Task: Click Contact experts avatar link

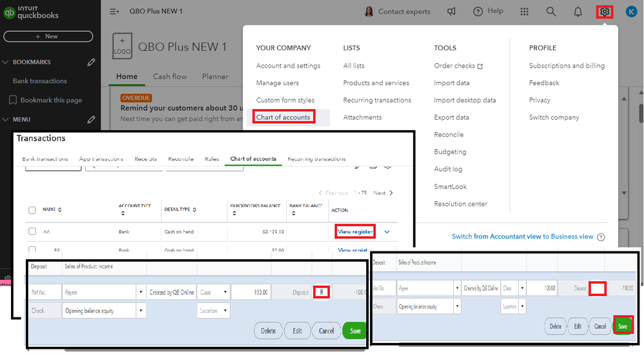Action: tap(397, 12)
